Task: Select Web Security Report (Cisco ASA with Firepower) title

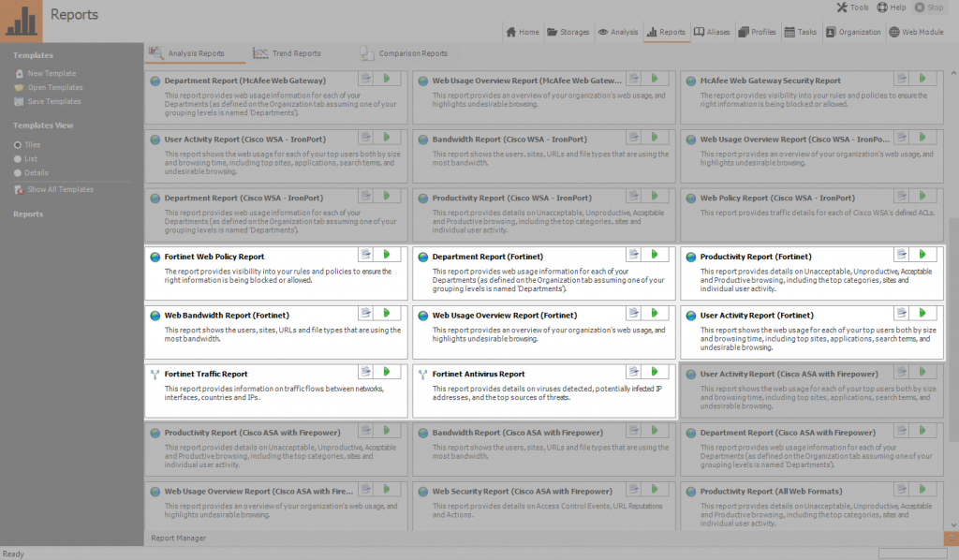Action: [x=522, y=492]
